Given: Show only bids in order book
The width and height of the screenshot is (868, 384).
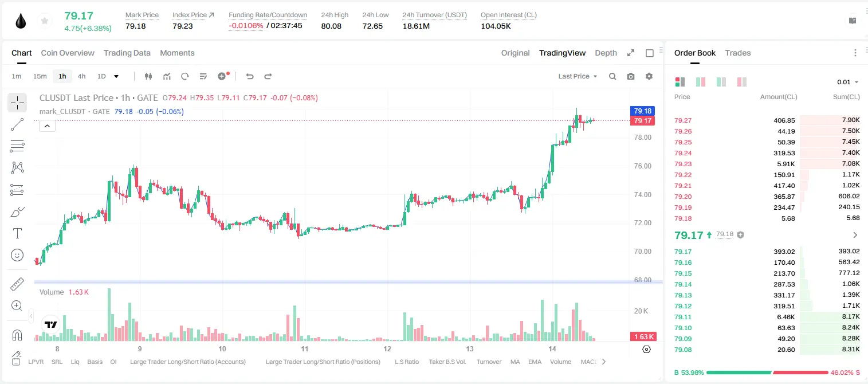Looking at the screenshot, I should point(721,82).
